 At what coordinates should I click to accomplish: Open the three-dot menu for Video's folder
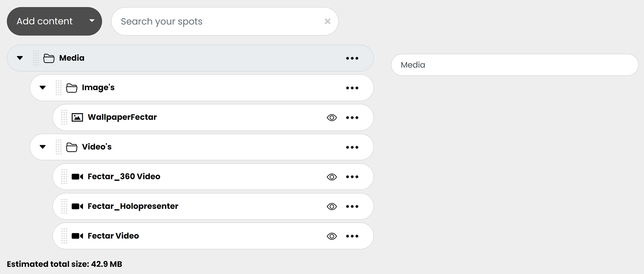[x=352, y=147]
